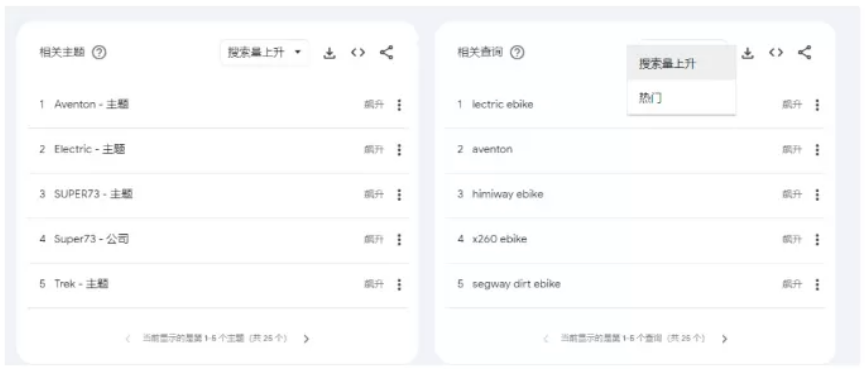The width and height of the screenshot is (865, 370).
Task: Open more options for aventon query row
Action: coord(817,150)
